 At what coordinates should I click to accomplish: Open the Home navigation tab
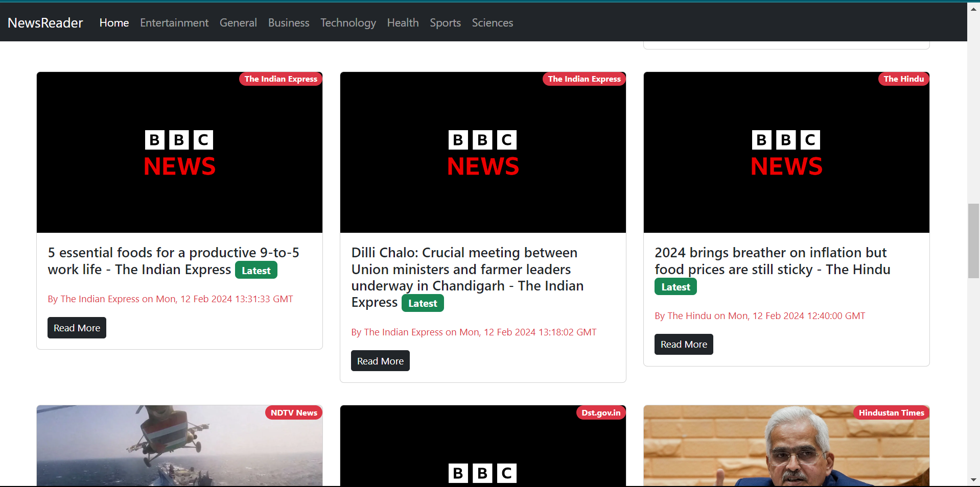(113, 22)
